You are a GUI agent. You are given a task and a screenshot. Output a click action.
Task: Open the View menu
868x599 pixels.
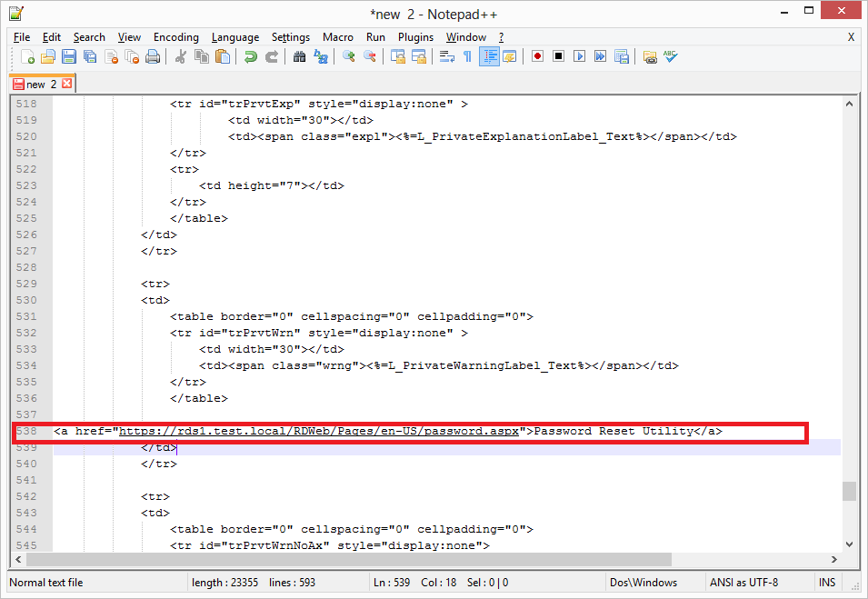129,37
